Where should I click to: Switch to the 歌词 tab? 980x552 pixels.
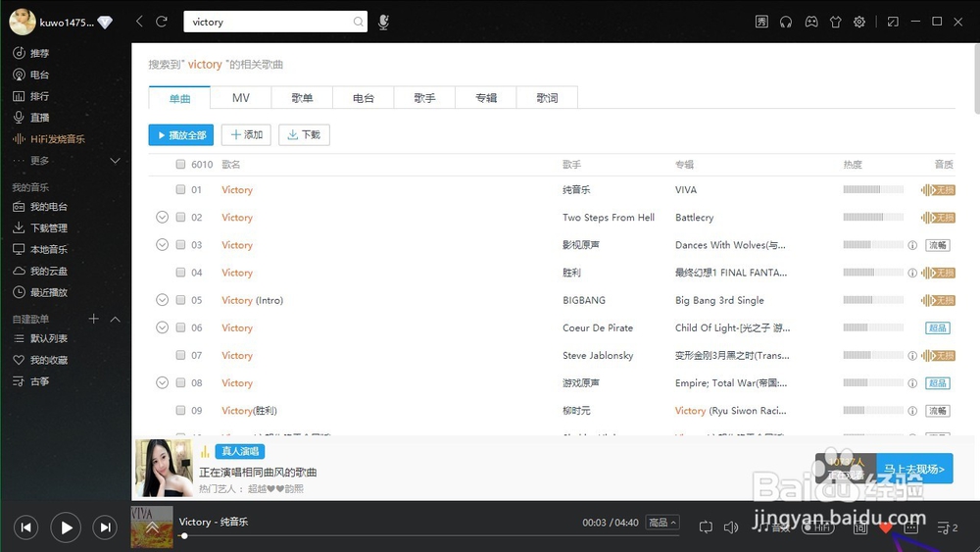tap(547, 97)
